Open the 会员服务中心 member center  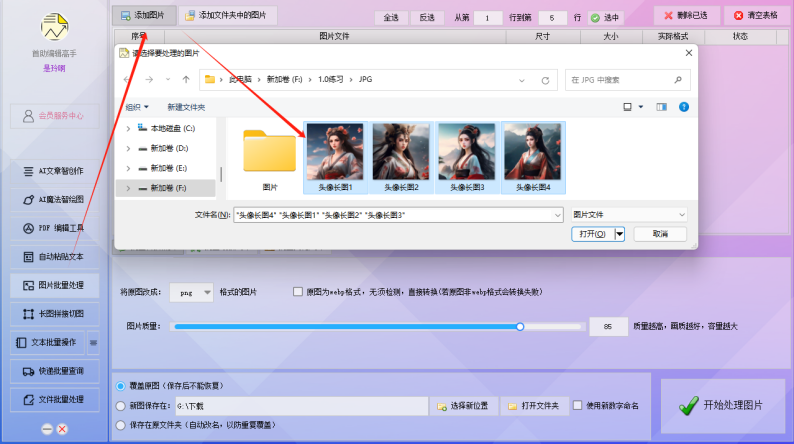click(55, 116)
